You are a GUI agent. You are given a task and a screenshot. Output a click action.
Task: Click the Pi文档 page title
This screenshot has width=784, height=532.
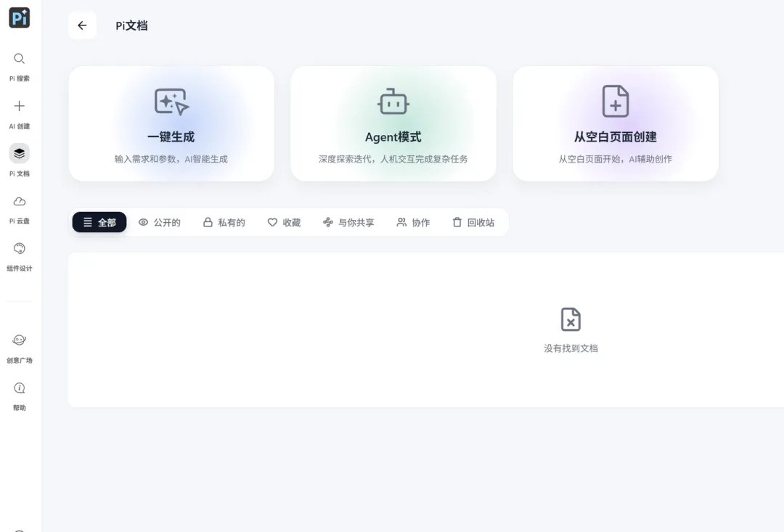(x=131, y=25)
